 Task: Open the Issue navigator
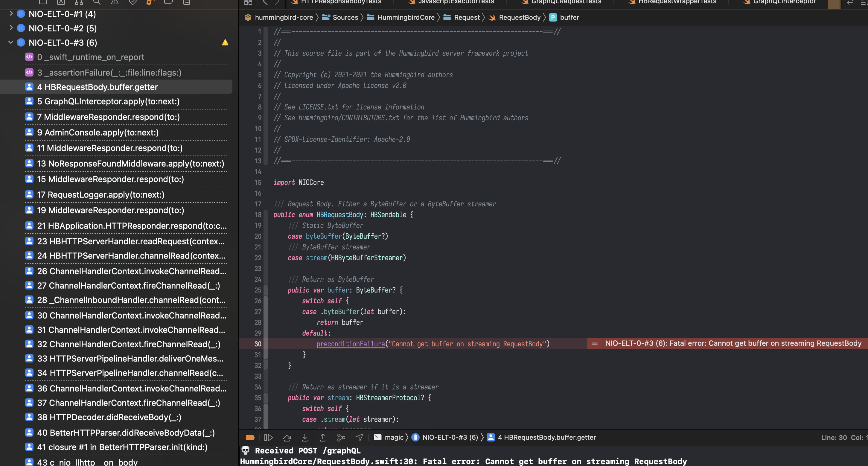tap(115, 2)
